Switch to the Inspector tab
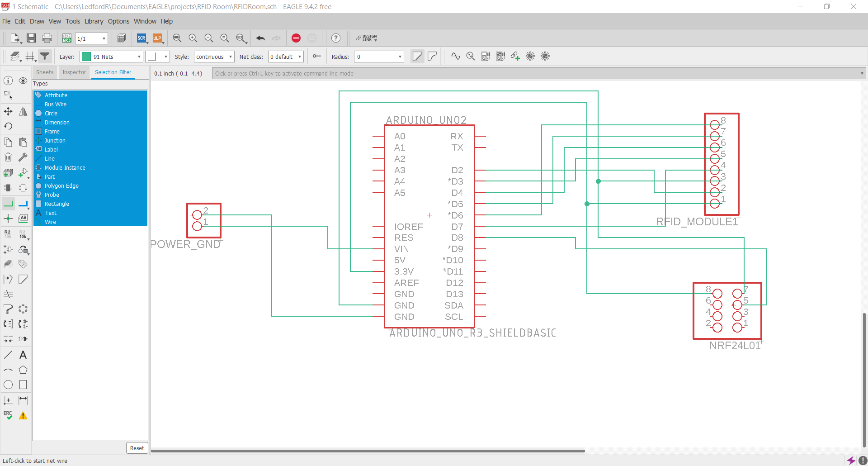Screen dimensions: 868x466 pyautogui.click(x=74, y=72)
